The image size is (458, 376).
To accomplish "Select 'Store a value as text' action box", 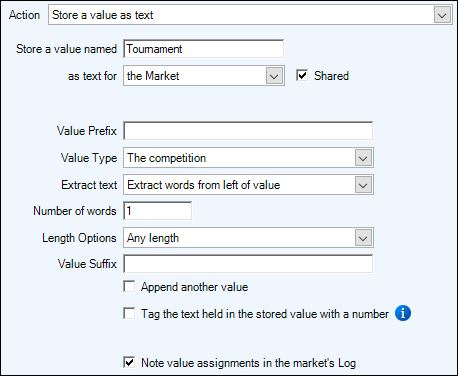I will tap(250, 15).
